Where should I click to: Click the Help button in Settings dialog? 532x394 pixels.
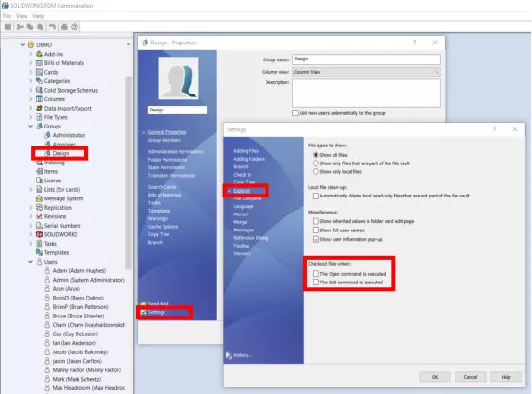pos(506,377)
